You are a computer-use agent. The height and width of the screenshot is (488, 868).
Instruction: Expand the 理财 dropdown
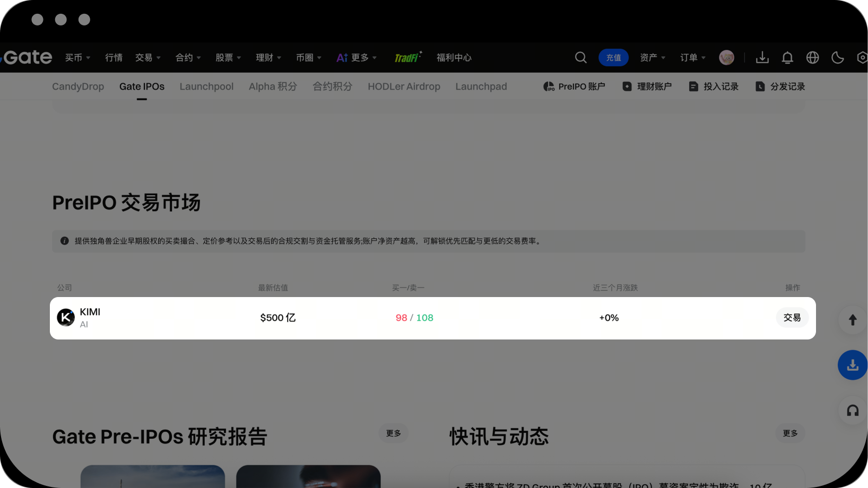click(268, 57)
